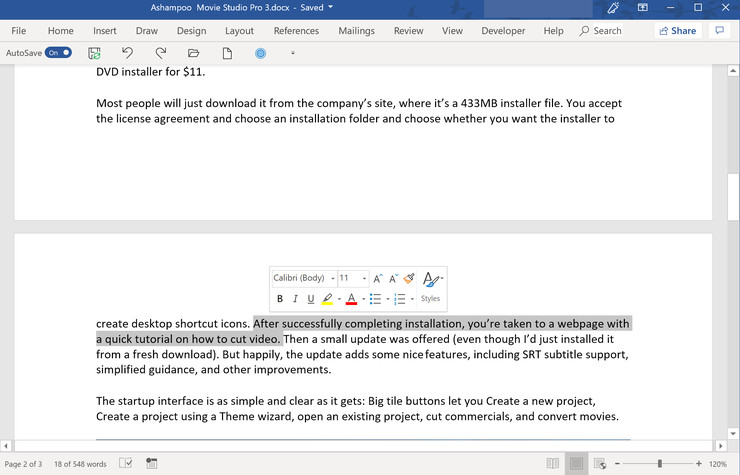Open the spelling proofing status icon

point(125,464)
